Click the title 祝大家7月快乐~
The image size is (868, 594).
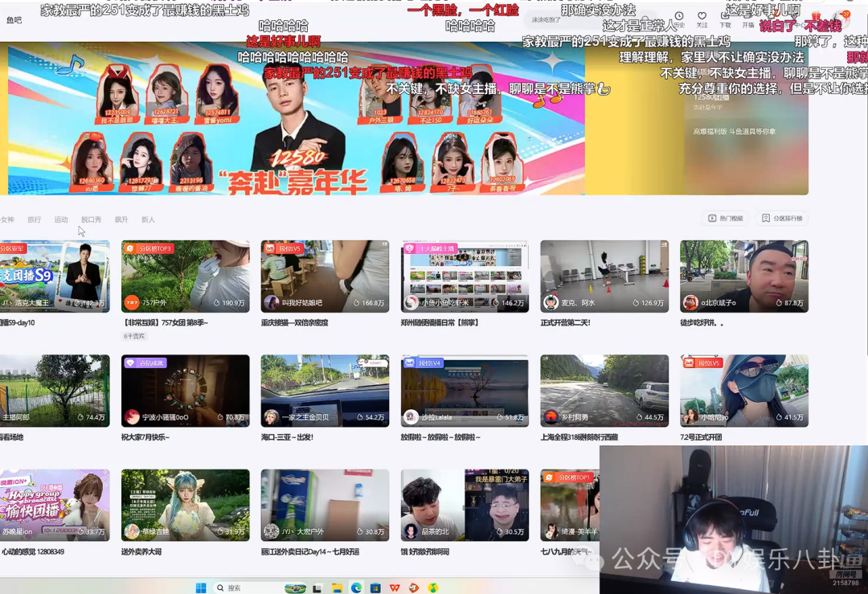point(145,437)
